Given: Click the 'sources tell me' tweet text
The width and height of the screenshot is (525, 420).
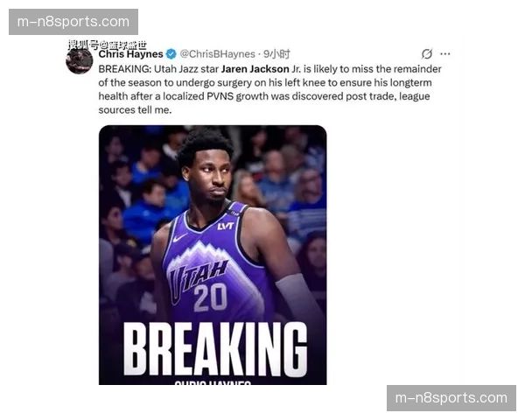Looking at the screenshot, I should coord(135,110).
